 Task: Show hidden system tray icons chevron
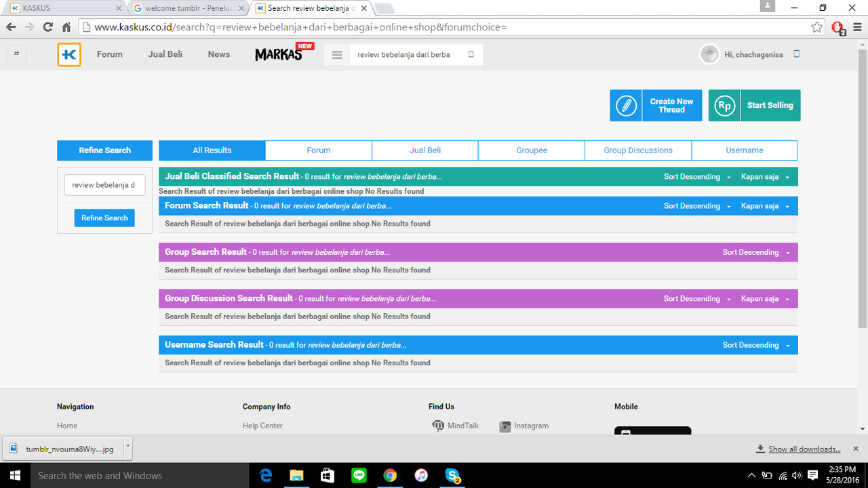751,475
